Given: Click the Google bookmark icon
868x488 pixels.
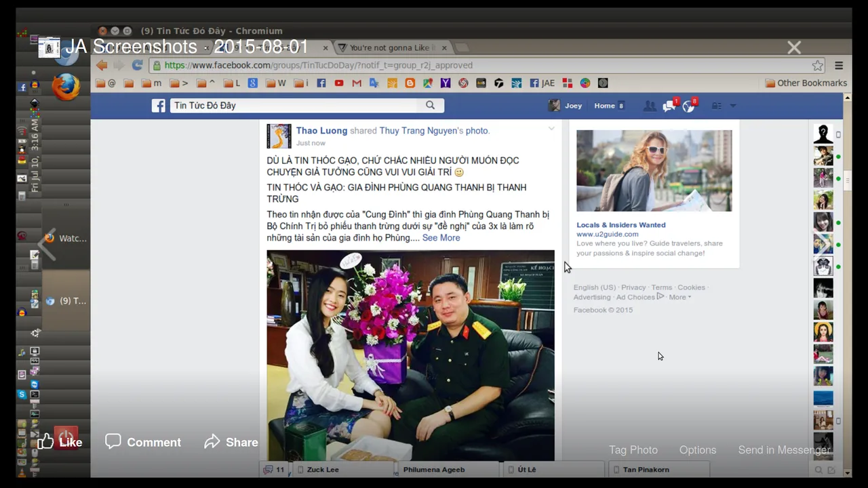Looking at the screenshot, I should pos(252,83).
